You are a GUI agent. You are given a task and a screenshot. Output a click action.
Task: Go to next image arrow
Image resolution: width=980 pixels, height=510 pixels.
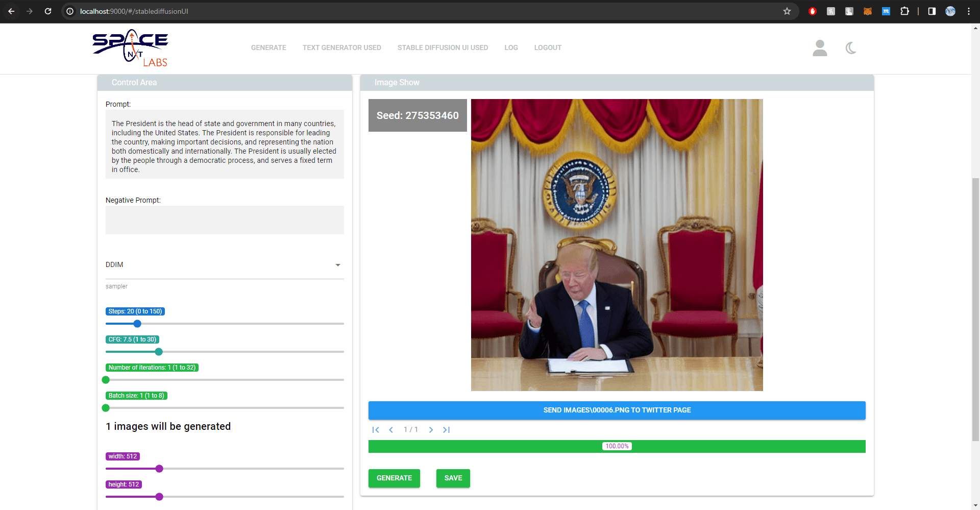tap(431, 430)
